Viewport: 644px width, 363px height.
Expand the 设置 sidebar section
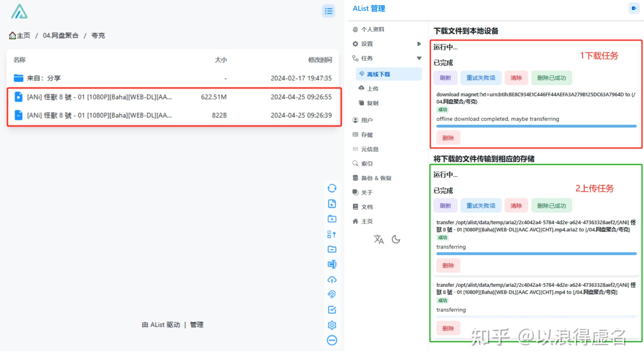(x=419, y=44)
